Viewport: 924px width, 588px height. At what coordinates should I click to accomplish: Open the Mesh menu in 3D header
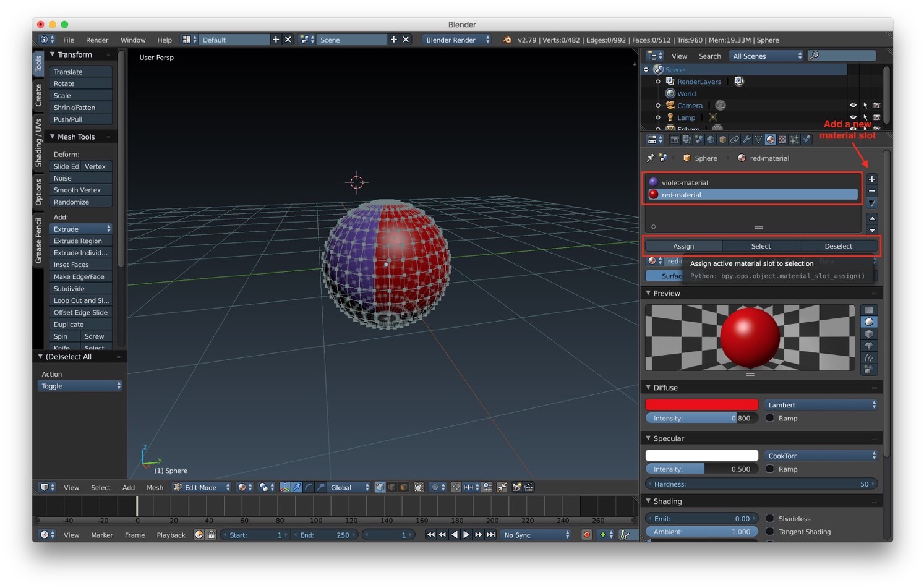tap(155, 487)
